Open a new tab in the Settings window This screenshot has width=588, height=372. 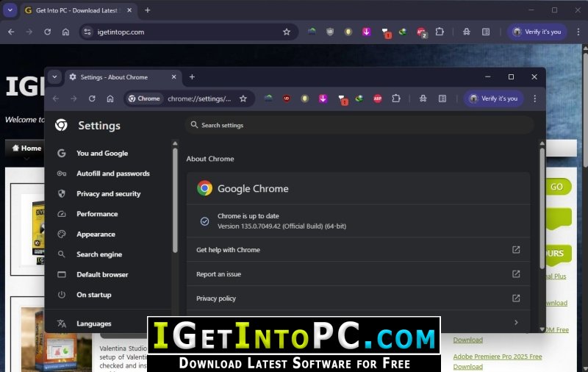192,77
